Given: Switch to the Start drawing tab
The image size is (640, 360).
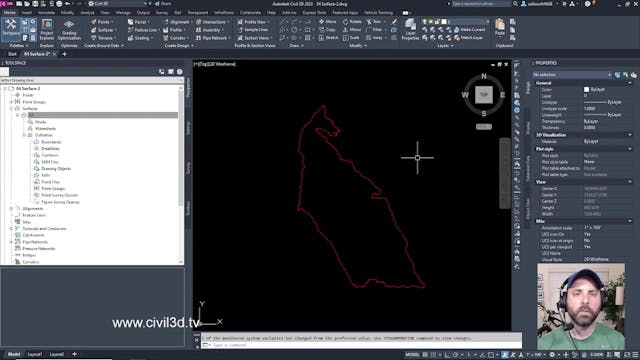Looking at the screenshot, I should pyautogui.click(x=12, y=54).
